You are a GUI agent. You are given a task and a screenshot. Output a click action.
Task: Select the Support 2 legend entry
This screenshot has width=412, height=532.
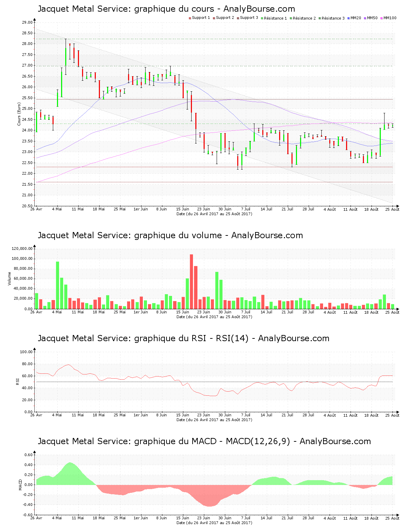[224, 18]
